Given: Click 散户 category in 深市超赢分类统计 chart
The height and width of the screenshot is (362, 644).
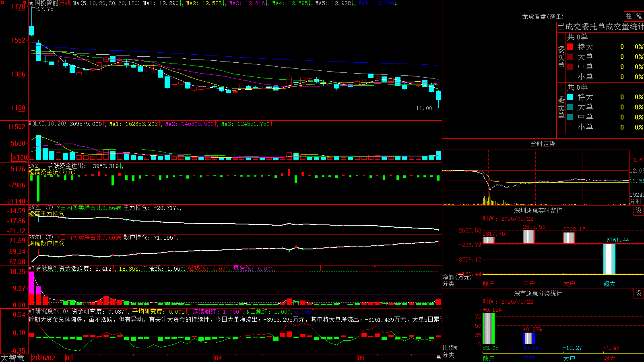Looking at the screenshot, I should [x=489, y=358].
